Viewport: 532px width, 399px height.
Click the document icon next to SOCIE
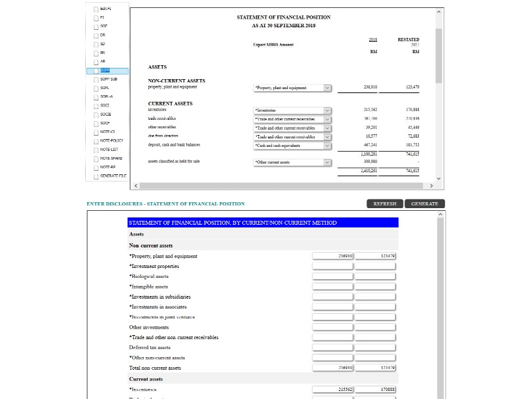(x=96, y=114)
